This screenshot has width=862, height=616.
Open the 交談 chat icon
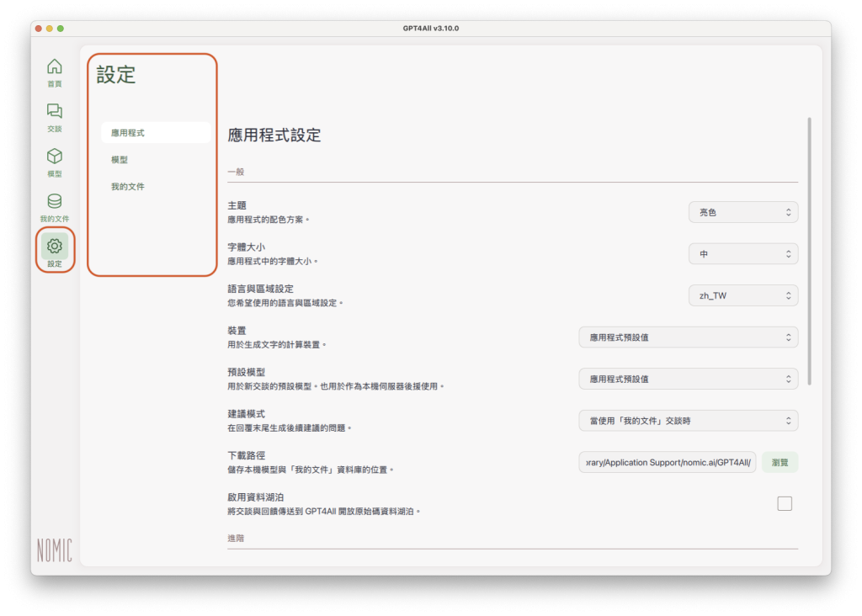[x=55, y=111]
